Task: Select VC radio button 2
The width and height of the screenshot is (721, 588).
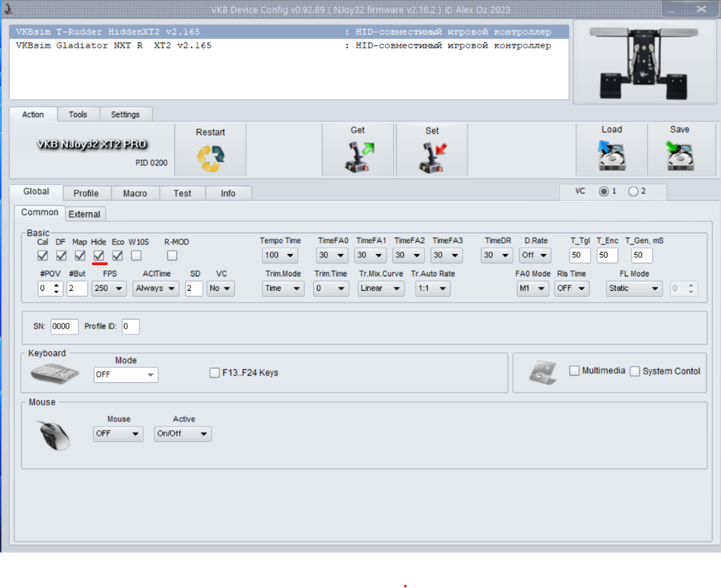Action: (633, 191)
